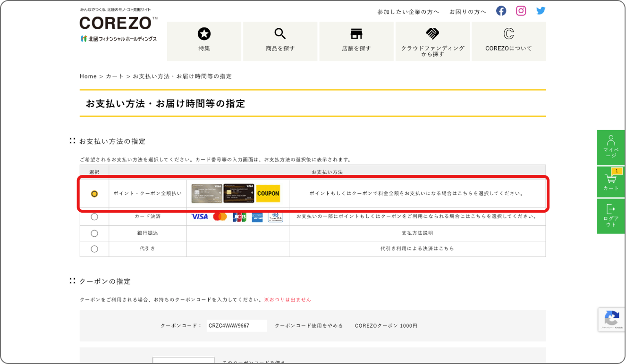Open the COREZO Twitter icon

pos(541,11)
